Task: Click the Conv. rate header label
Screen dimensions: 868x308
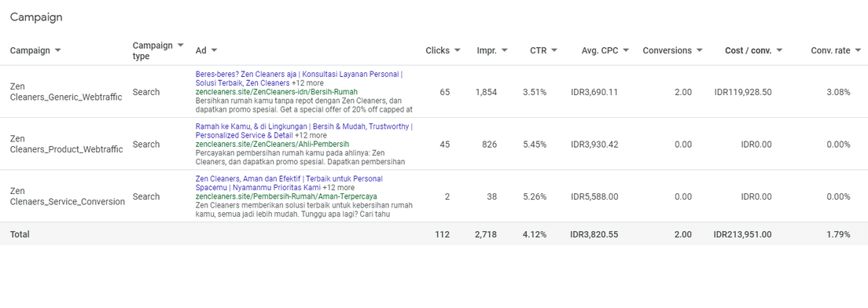Action: (830, 50)
